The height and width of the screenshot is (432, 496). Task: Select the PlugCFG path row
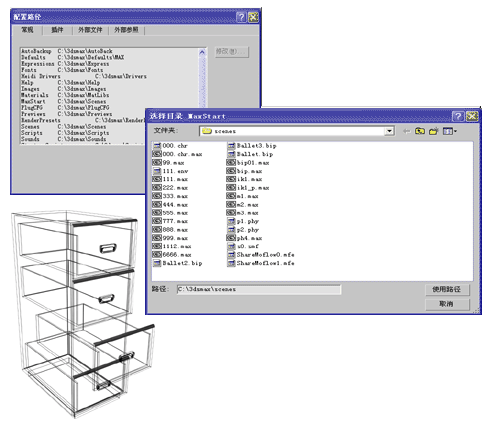click(83, 108)
